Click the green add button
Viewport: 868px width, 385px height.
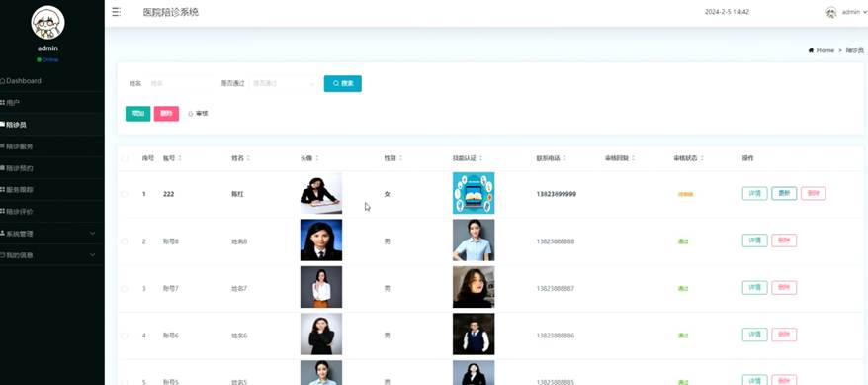pos(137,114)
